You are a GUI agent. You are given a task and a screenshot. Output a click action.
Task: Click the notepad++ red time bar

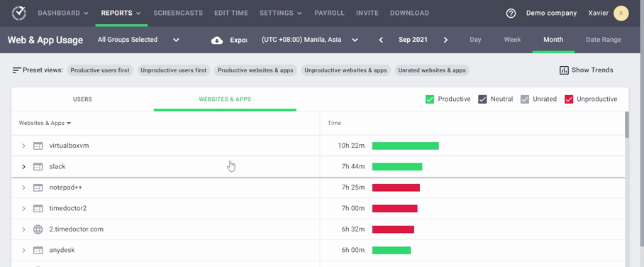pos(396,187)
